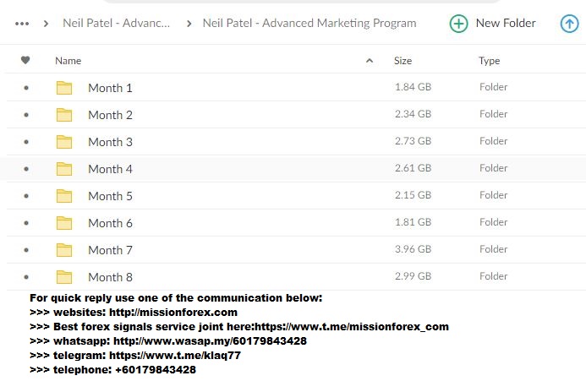Sort by the Name column header

[68, 61]
